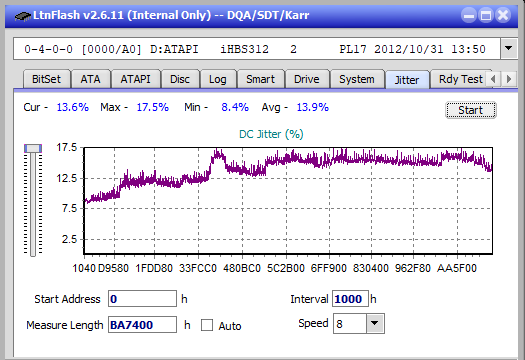Click the Avg value 13.9%
Viewport: 525px width, 360px height.
[312, 107]
